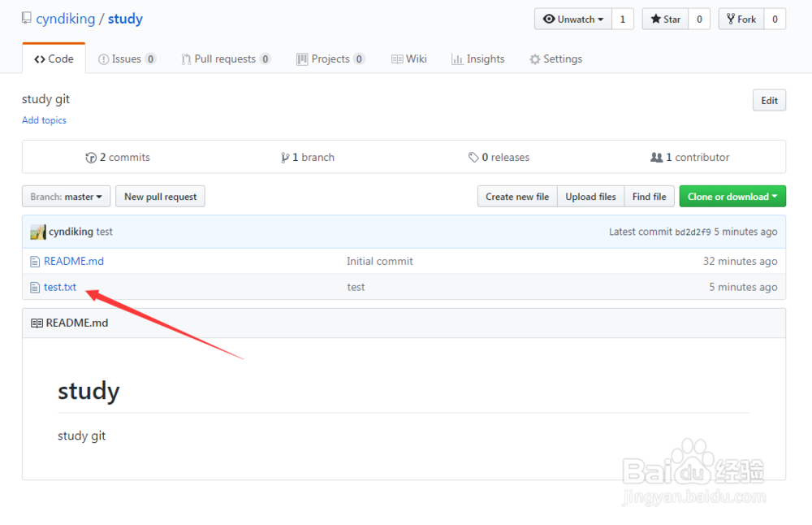Open the README.md file link
The width and height of the screenshot is (812, 525).
tap(74, 261)
